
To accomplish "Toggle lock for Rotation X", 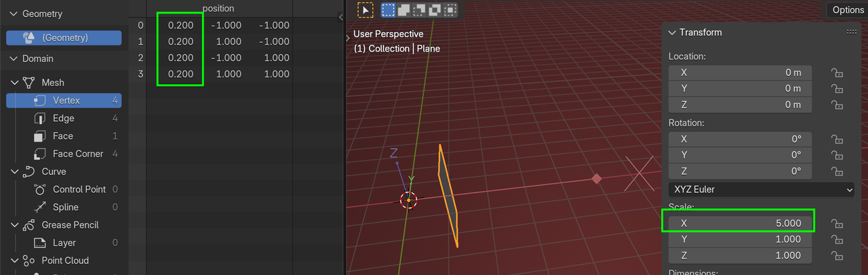I will (x=837, y=139).
